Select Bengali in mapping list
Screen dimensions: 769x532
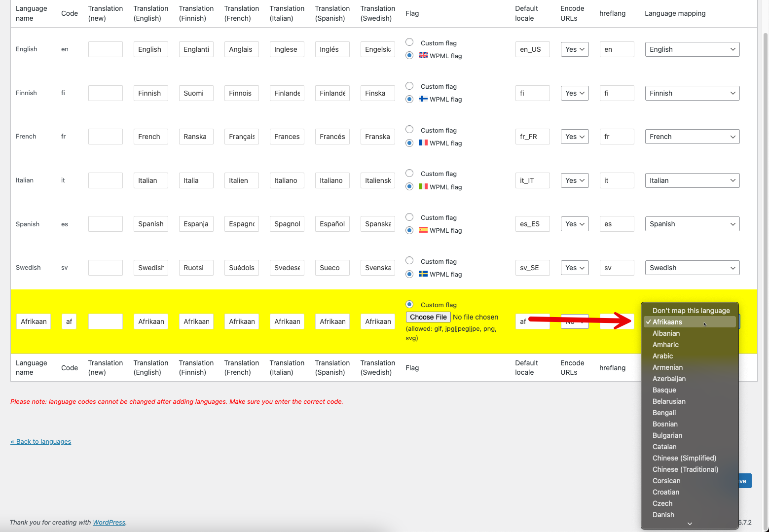click(x=690, y=413)
